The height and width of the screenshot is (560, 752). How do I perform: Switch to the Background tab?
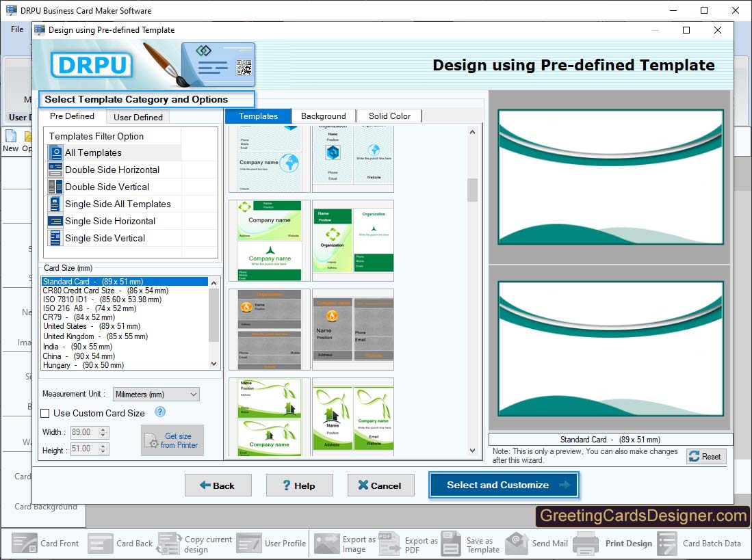(x=324, y=116)
